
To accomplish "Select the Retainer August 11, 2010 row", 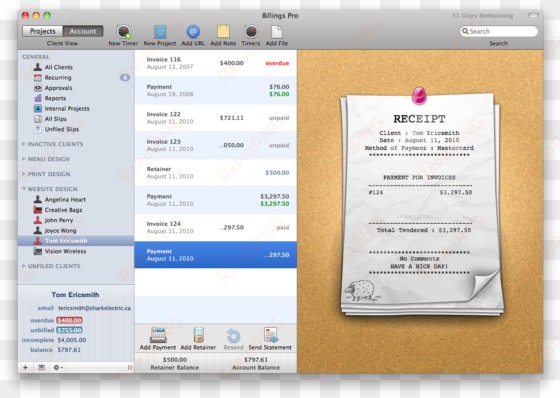I will (x=216, y=173).
